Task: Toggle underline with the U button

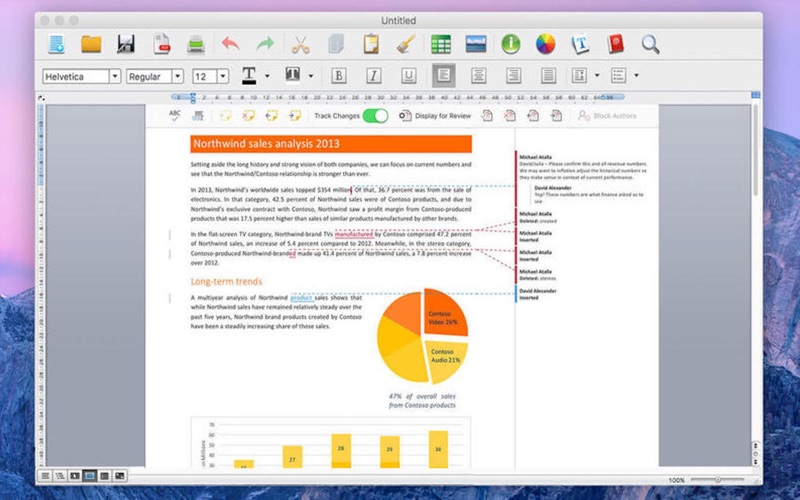Action: pos(408,76)
